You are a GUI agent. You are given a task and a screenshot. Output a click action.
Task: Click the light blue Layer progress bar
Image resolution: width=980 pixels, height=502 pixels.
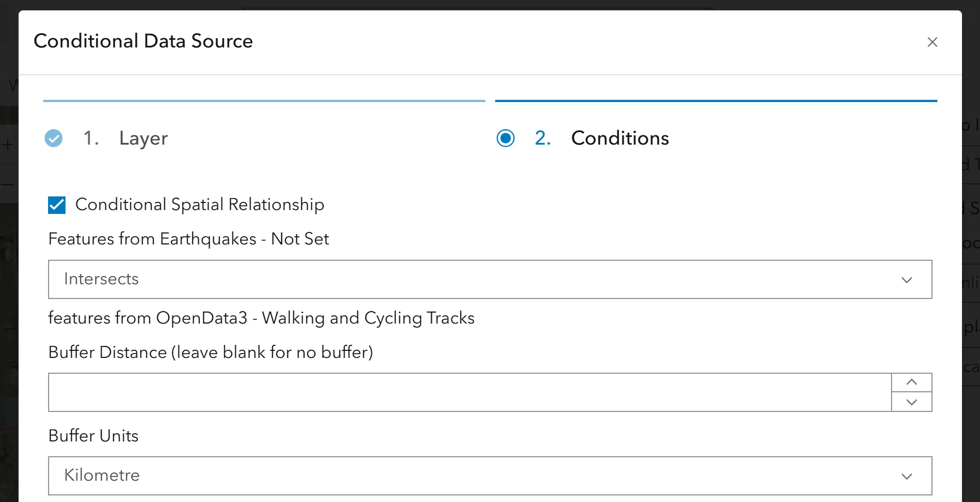[x=264, y=101]
